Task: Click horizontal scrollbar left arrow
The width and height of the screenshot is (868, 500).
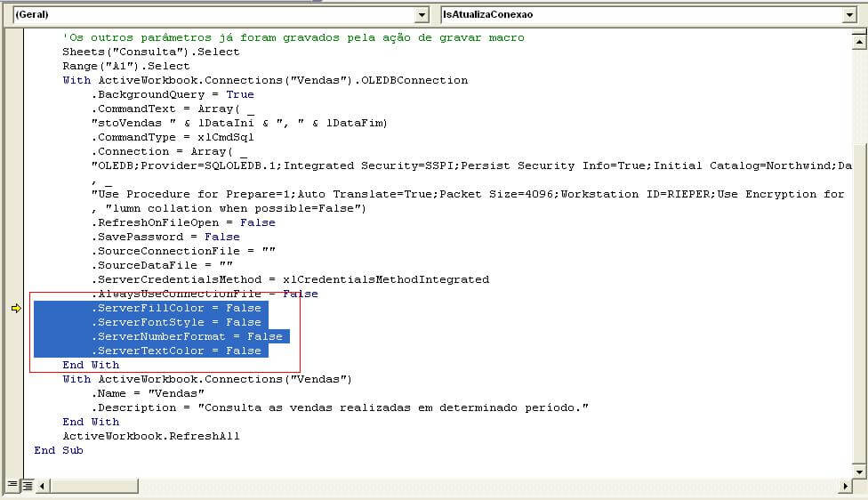Action: (x=43, y=485)
